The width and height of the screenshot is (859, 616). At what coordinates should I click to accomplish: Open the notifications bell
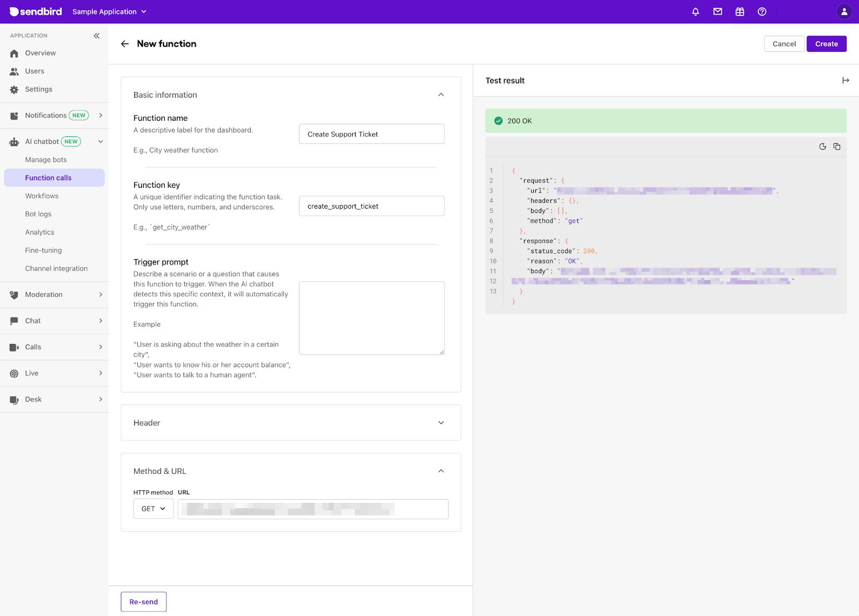(695, 11)
